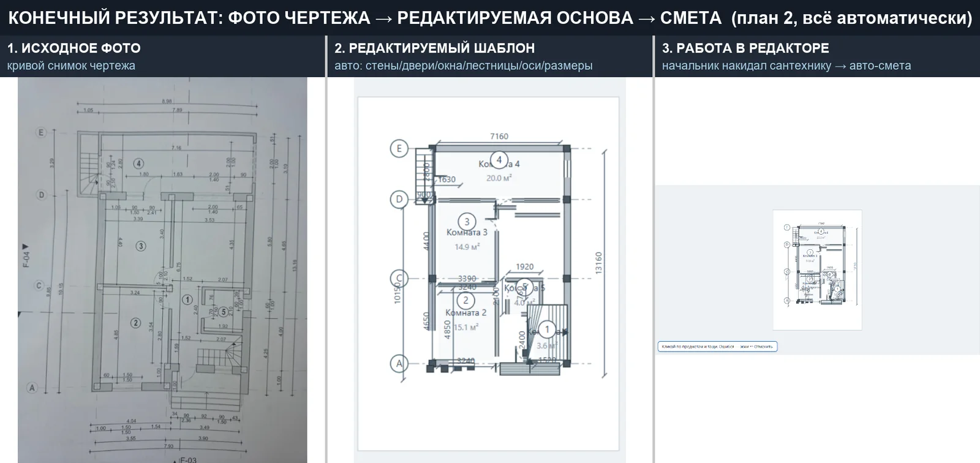Click the '4400' vertical dimension in the template

pos(427,240)
